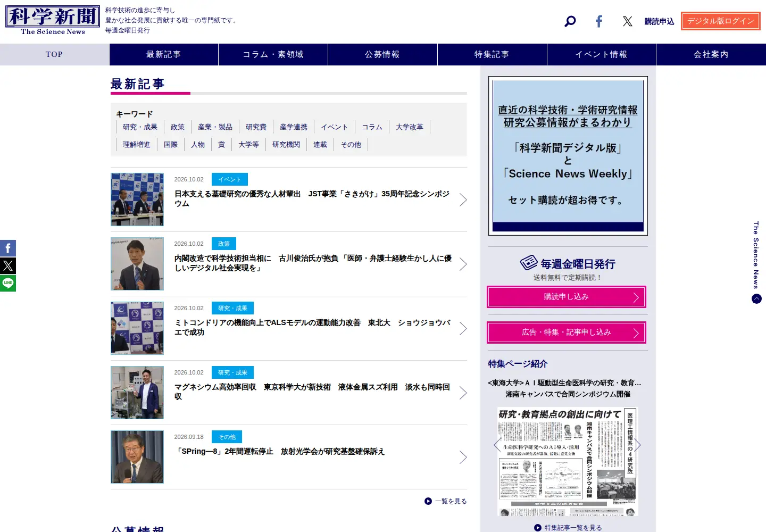
Task: Share via LINE floating side button
Action: (8, 283)
